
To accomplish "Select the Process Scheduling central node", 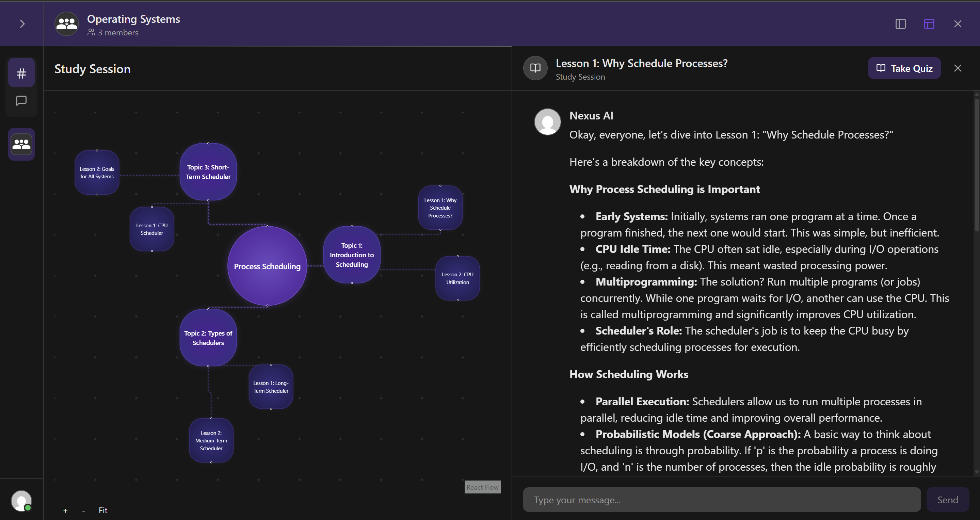I will [267, 266].
